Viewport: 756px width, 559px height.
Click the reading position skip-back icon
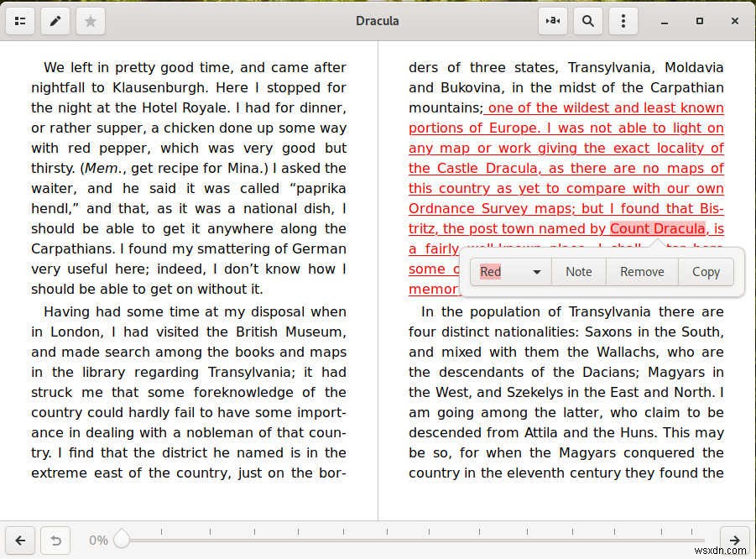[55, 541]
